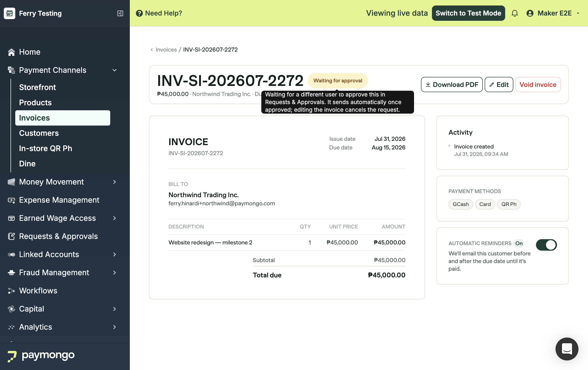Click the Payment Channels icon
588x370 pixels.
point(11,70)
